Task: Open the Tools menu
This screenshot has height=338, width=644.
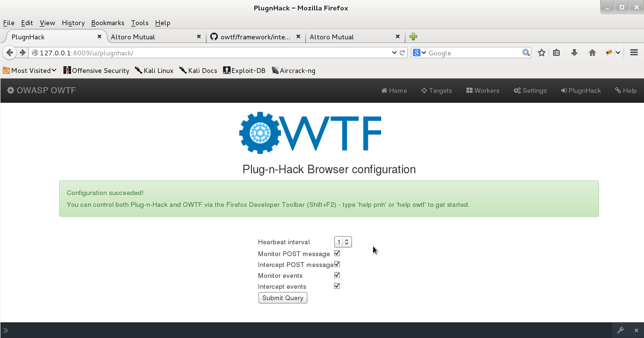Action: point(140,23)
